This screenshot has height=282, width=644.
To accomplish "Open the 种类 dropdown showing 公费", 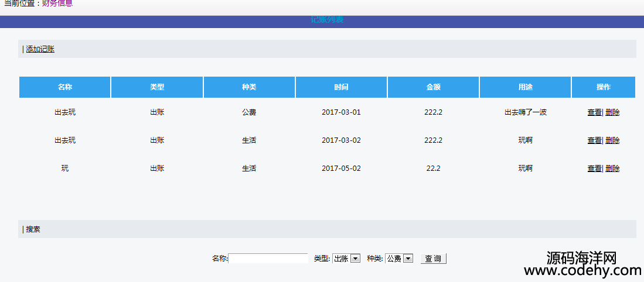I will point(399,259).
